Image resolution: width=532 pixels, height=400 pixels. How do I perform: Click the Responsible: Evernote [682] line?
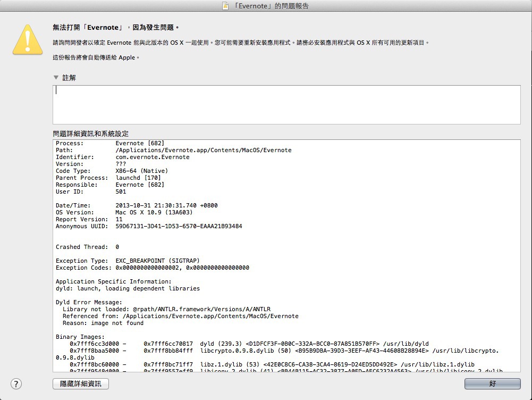(x=110, y=185)
